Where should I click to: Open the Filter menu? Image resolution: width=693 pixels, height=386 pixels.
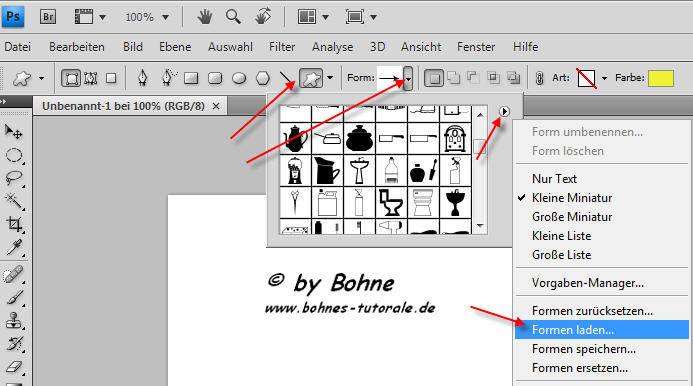282,47
